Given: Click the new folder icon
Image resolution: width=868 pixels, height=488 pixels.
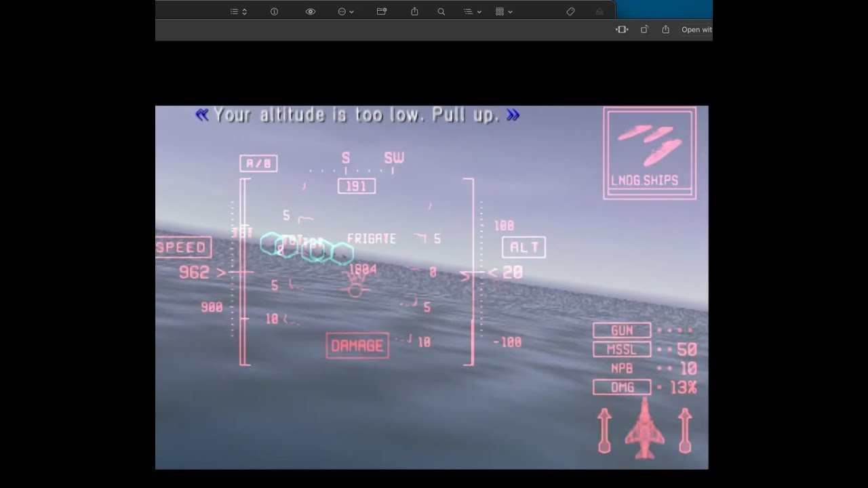Looking at the screenshot, I should pos(382,12).
